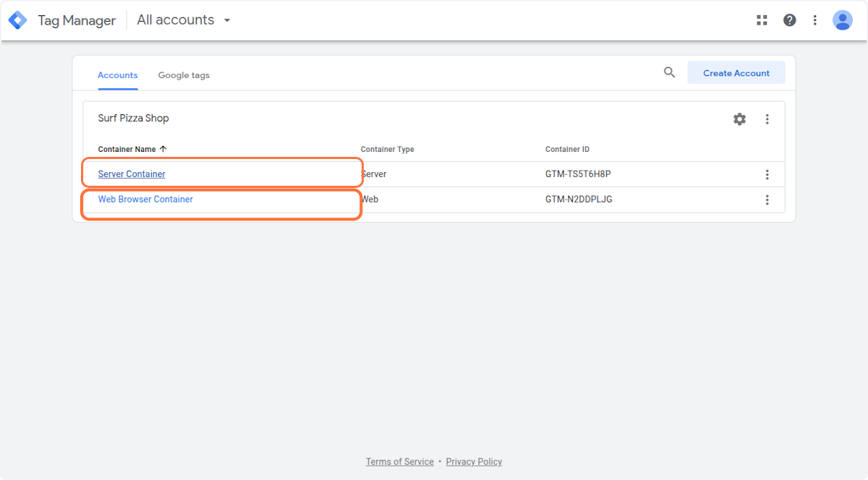This screenshot has height=480, width=868.
Task: Click the search magnifier icon
Action: click(x=670, y=72)
